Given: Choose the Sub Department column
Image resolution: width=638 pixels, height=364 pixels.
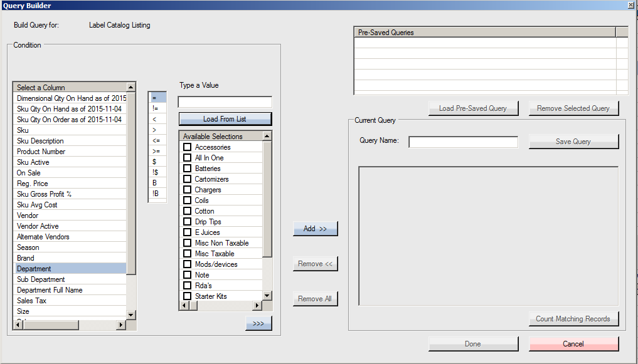Looking at the screenshot, I should pos(70,279).
